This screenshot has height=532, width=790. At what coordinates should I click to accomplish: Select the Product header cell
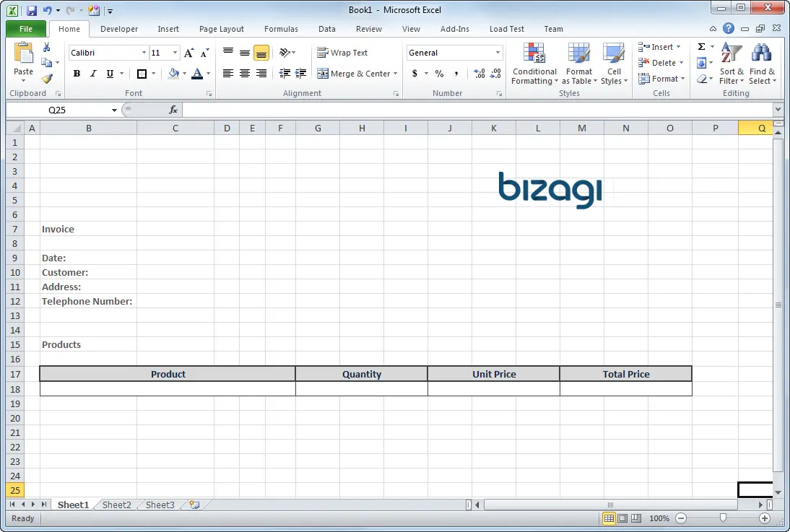tap(168, 375)
